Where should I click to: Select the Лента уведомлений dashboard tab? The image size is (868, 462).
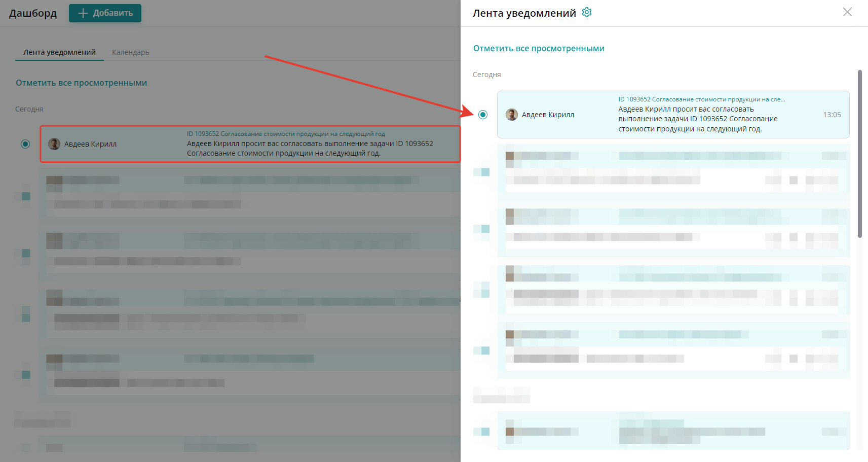[59, 52]
